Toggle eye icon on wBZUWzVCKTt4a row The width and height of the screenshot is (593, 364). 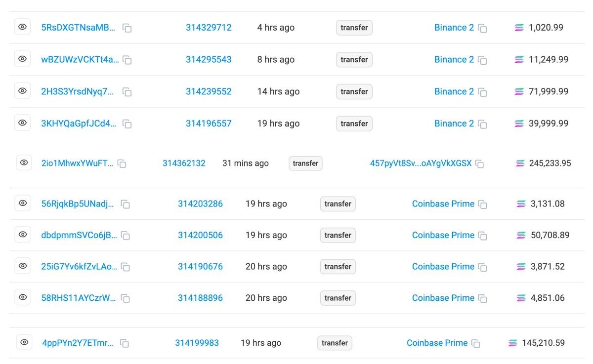click(22, 59)
